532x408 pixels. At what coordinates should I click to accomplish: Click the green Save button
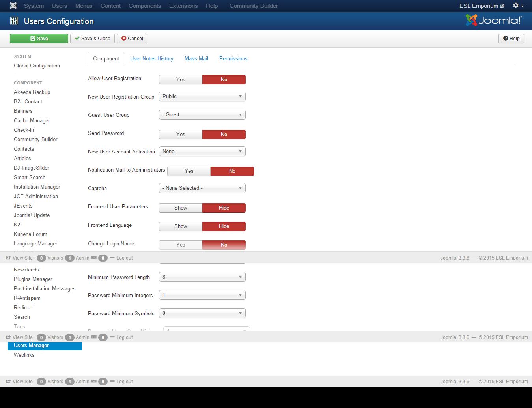pyautogui.click(x=39, y=39)
